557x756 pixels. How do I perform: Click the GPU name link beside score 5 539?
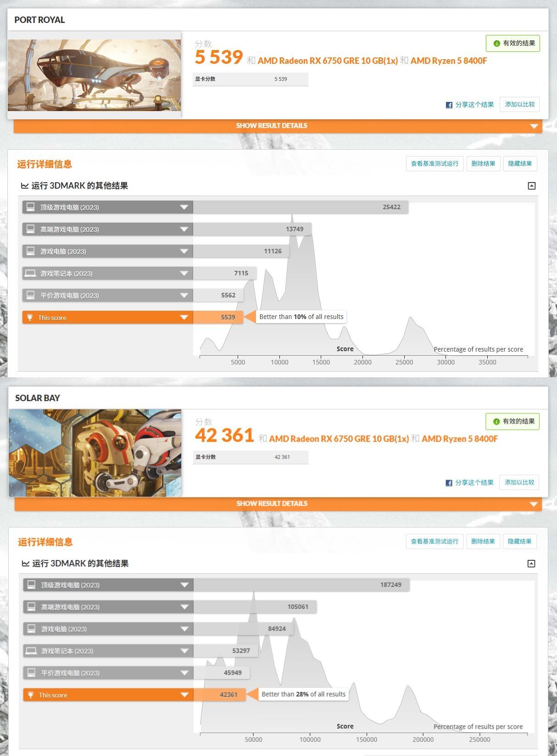tap(328, 61)
